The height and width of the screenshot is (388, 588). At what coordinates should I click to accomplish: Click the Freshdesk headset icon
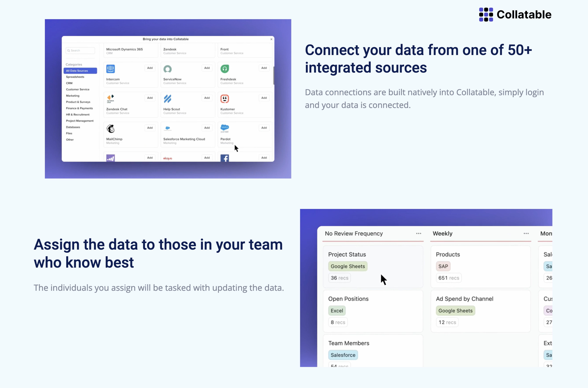pyautogui.click(x=225, y=69)
